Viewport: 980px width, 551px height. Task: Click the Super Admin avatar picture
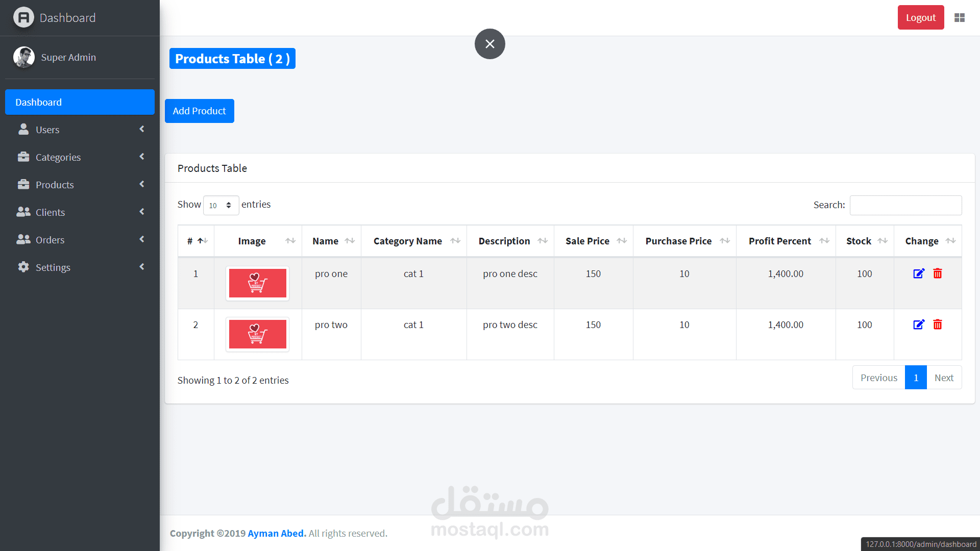click(23, 57)
